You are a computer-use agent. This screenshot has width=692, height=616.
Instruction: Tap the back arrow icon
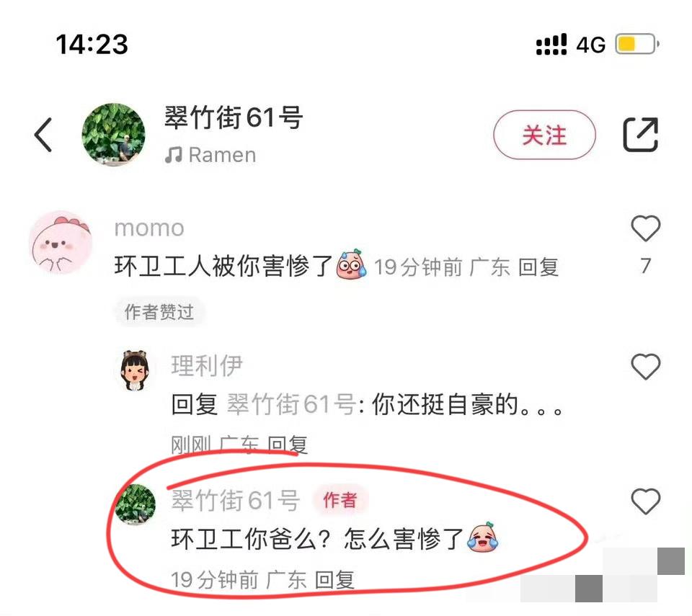[x=43, y=135]
